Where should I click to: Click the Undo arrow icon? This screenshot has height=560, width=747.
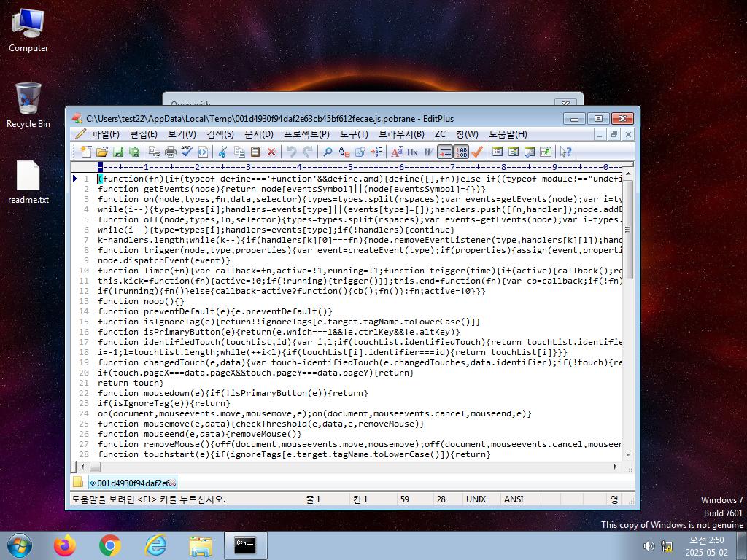tap(292, 152)
